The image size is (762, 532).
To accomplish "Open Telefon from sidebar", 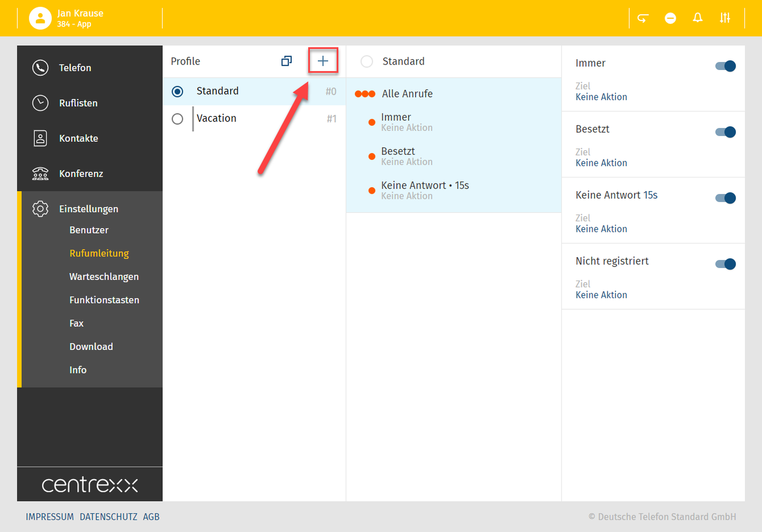I will 75,68.
